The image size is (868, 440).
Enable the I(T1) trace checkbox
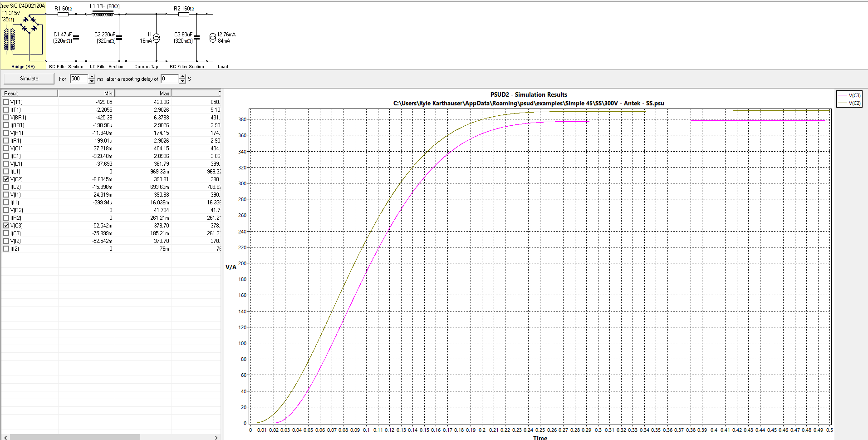click(x=6, y=110)
